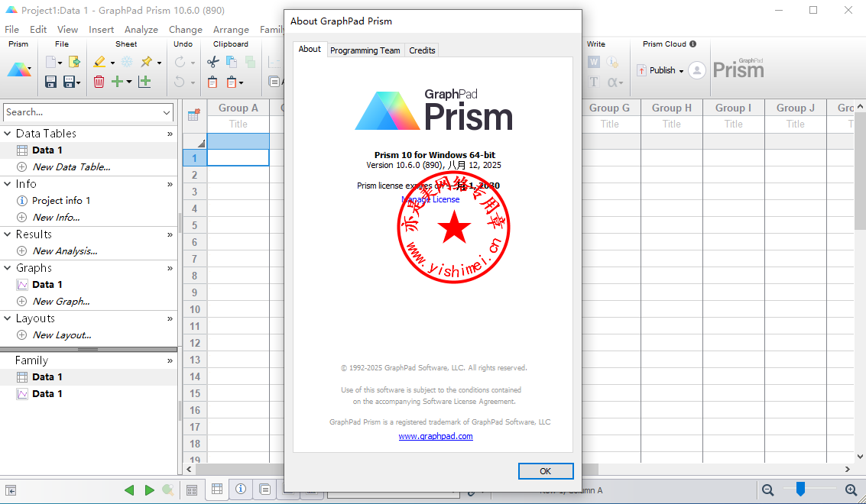Viewport: 866px width, 504px height.
Task: Open the Analyze menu
Action: pyautogui.click(x=141, y=30)
